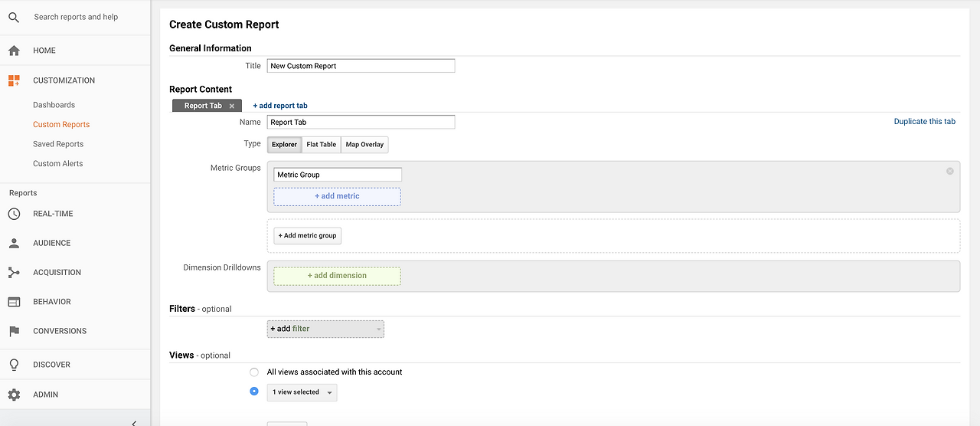
Task: Click the Discover lightbulb icon
Action: click(14, 365)
